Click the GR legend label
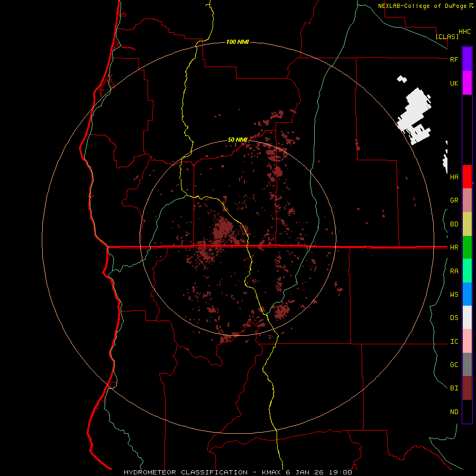The width and height of the screenshot is (476, 476). pyautogui.click(x=454, y=200)
